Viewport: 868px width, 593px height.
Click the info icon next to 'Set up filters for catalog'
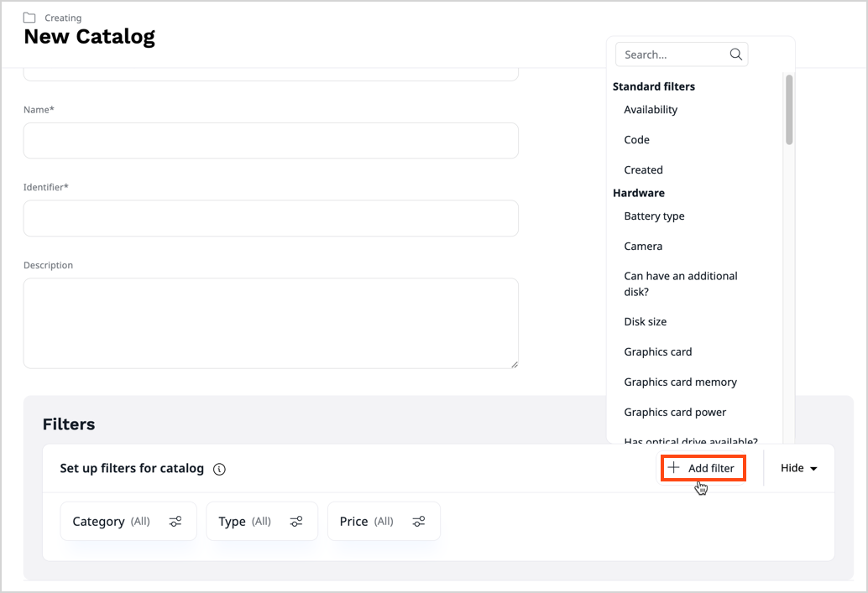click(219, 469)
